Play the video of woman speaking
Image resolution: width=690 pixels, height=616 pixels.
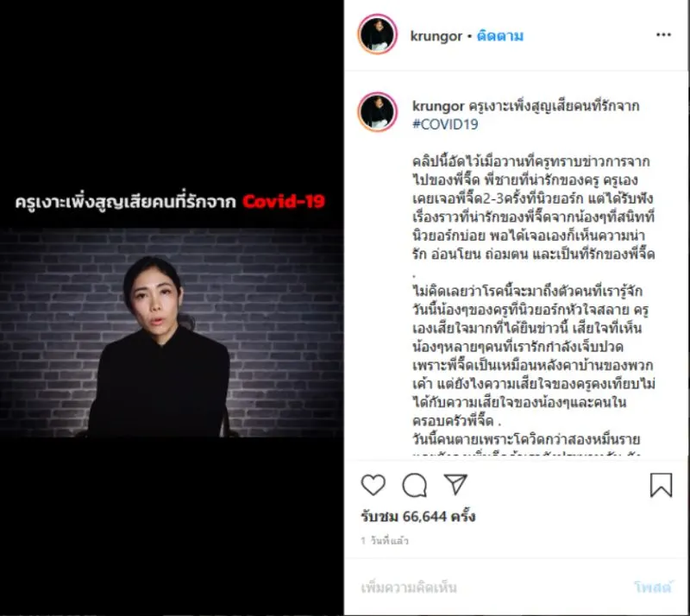coord(171,332)
